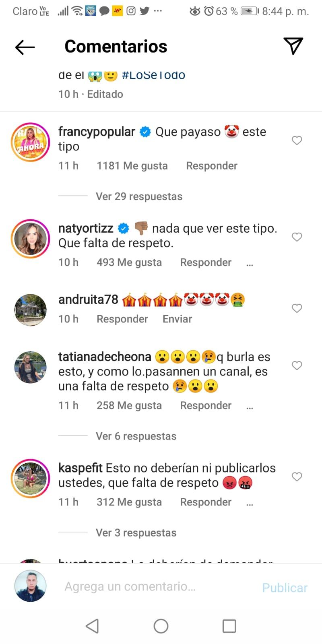Like tatianadecheona's comment with the heart

tap(297, 365)
